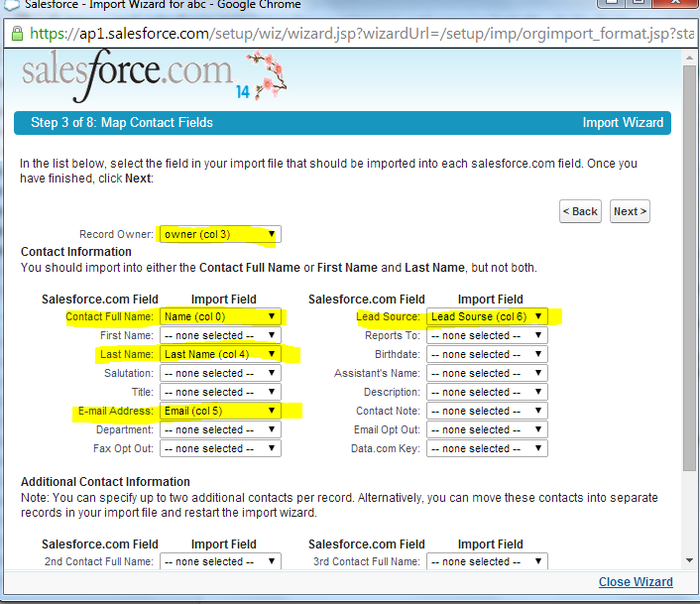Open the Description dropdown

coord(487,392)
